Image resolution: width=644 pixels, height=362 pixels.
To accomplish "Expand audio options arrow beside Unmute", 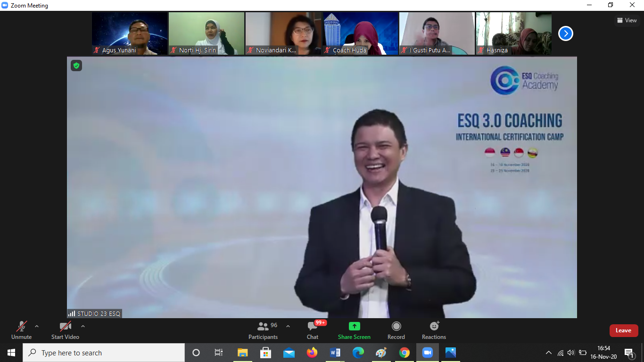I will [37, 326].
